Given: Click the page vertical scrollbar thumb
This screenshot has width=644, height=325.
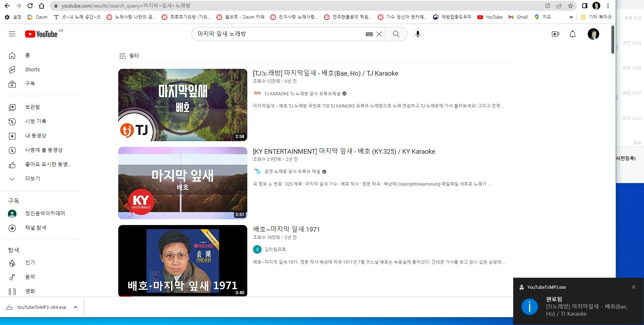Looking at the screenshot, I should coord(613,39).
